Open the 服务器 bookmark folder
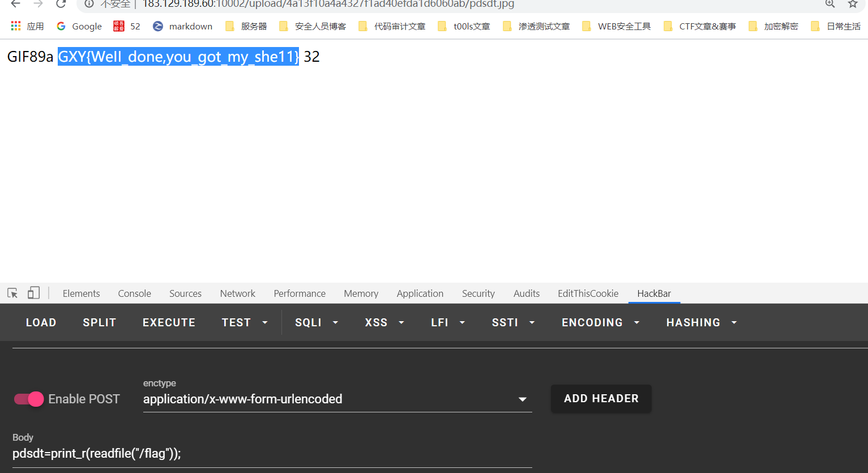 pyautogui.click(x=246, y=26)
